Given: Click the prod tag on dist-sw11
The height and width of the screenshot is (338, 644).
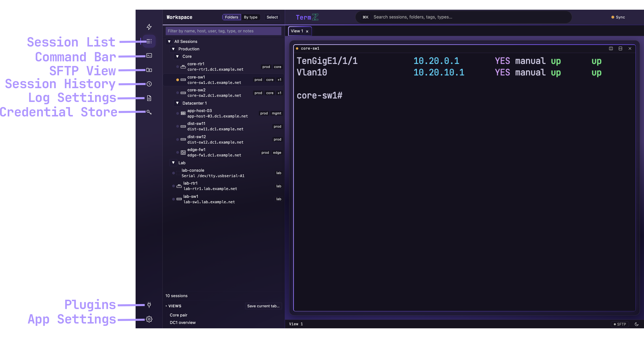Looking at the screenshot, I should (277, 126).
